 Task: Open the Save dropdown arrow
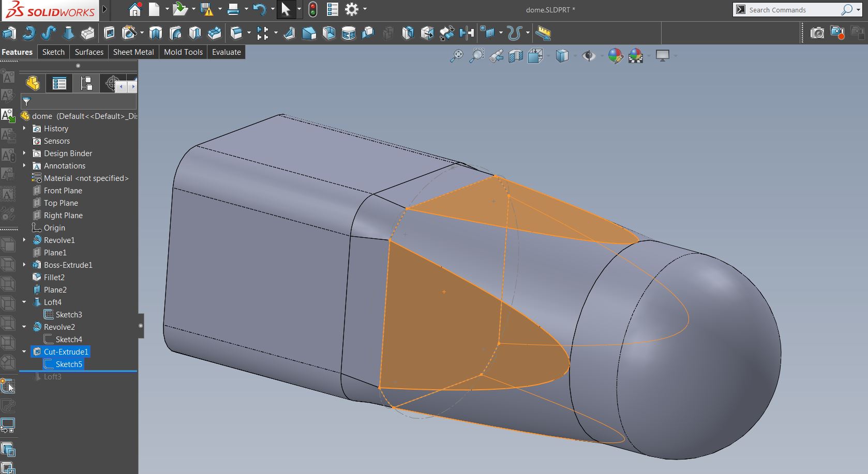[219, 9]
